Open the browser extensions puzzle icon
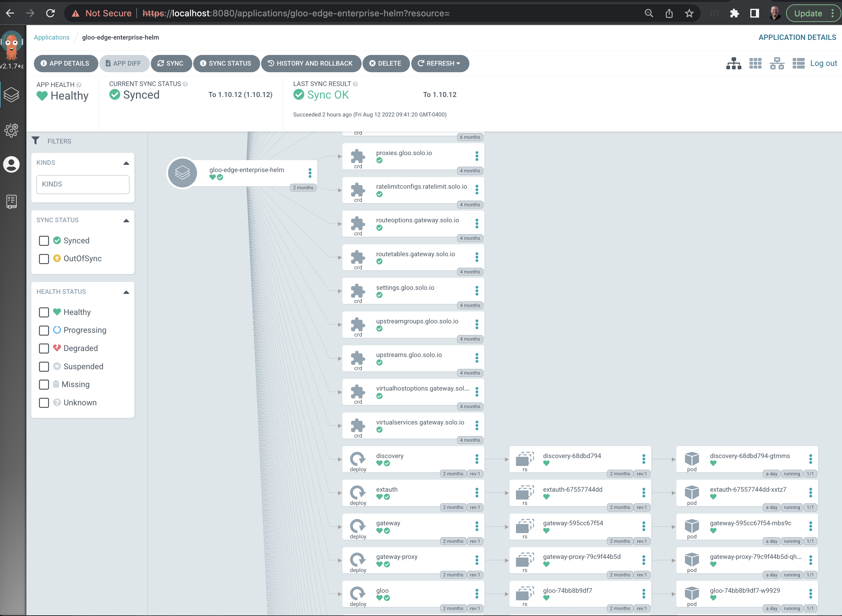The image size is (842, 616). coord(734,14)
